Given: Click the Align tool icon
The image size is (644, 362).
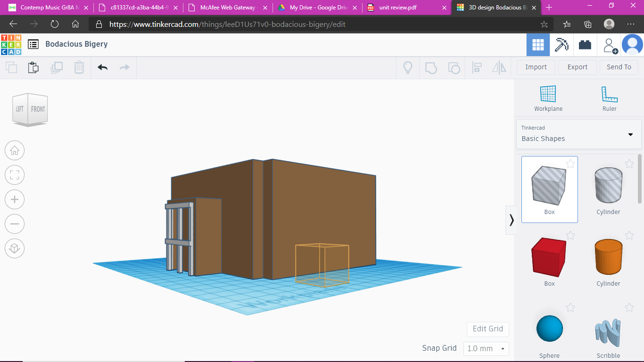Looking at the screenshot, I should coord(477,67).
